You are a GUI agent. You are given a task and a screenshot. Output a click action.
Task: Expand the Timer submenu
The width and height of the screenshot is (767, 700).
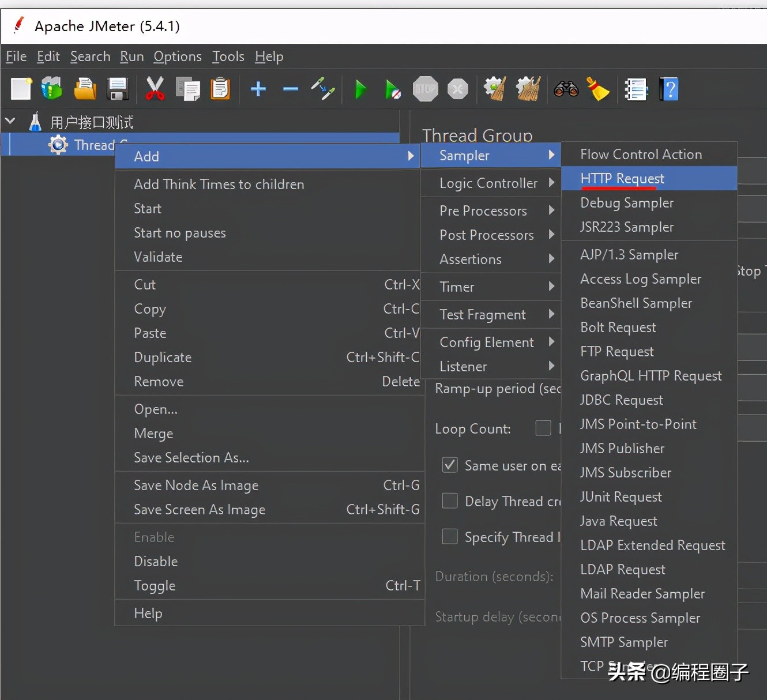point(491,287)
